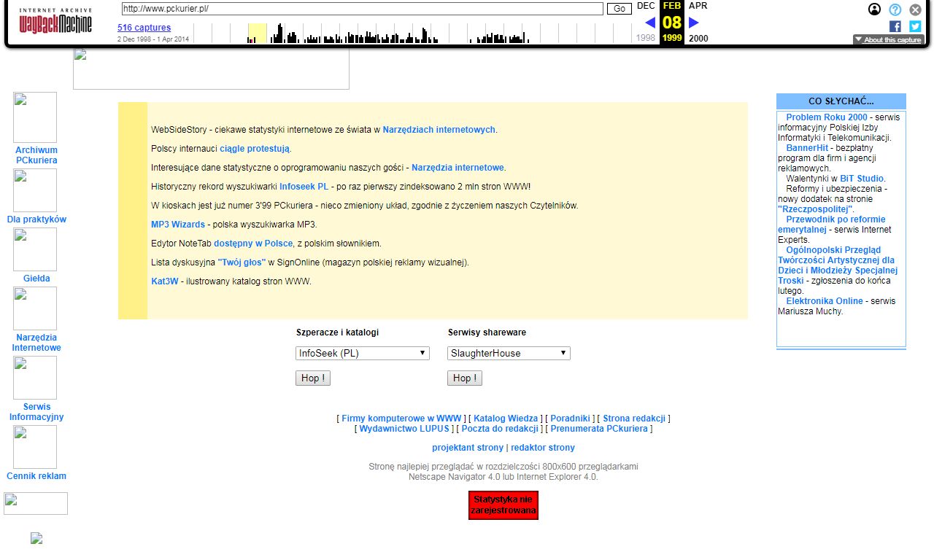Open the Katalog Wiedza link
This screenshot has width=934, height=560.
coord(506,419)
